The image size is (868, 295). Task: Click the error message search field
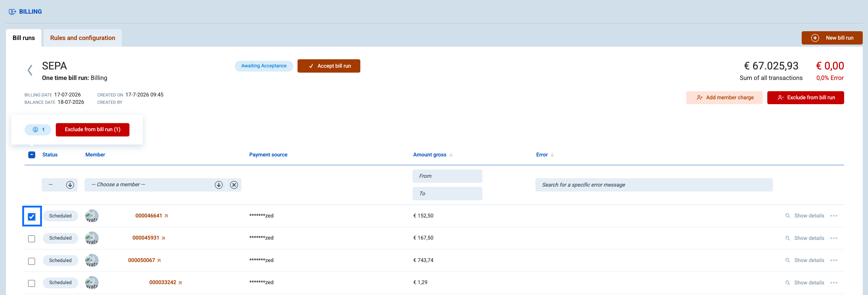[654, 185]
